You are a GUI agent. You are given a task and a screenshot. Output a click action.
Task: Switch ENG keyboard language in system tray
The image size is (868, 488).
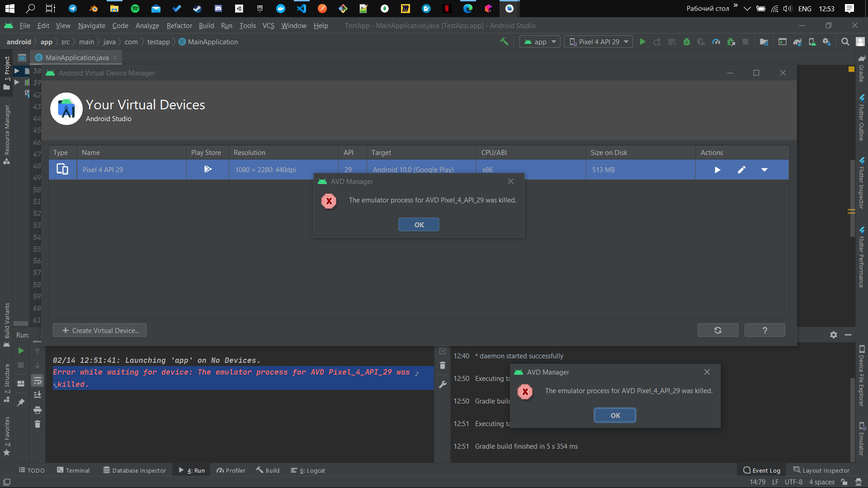click(805, 8)
